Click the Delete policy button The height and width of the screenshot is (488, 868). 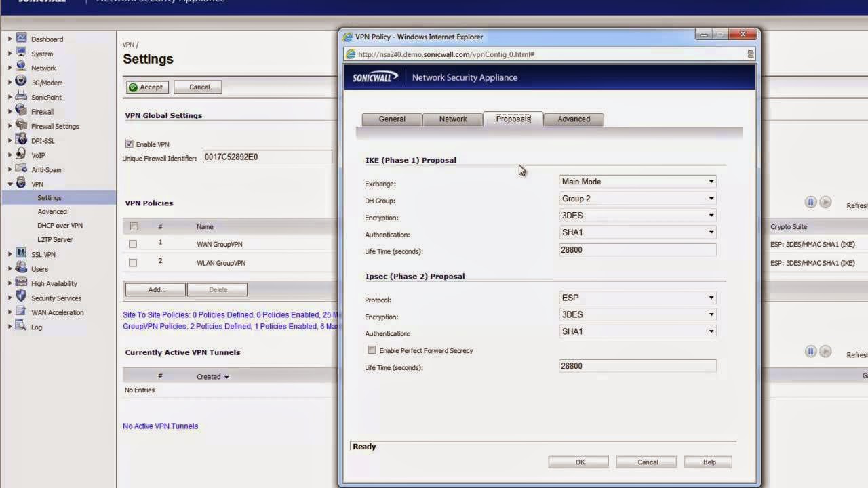tap(218, 289)
